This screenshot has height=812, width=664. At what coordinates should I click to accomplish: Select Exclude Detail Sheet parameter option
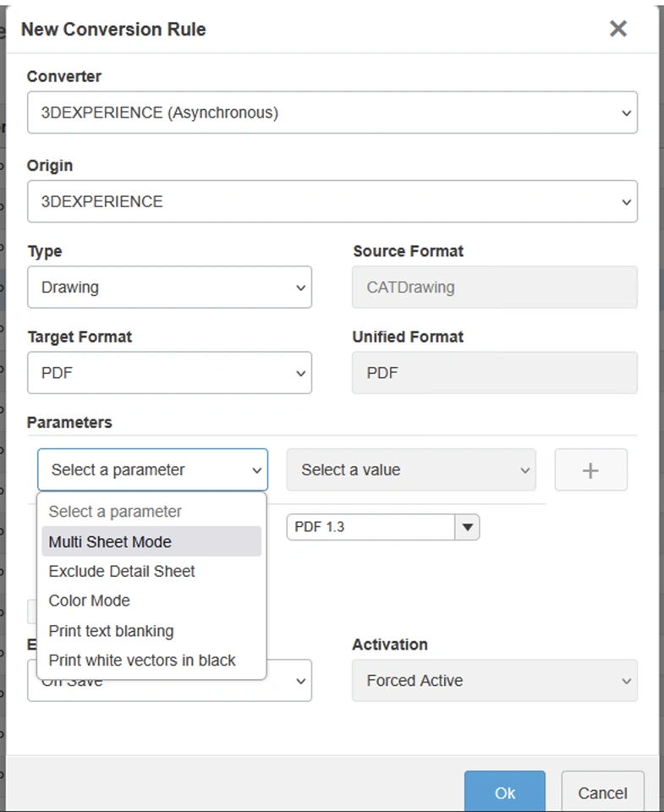tap(122, 572)
